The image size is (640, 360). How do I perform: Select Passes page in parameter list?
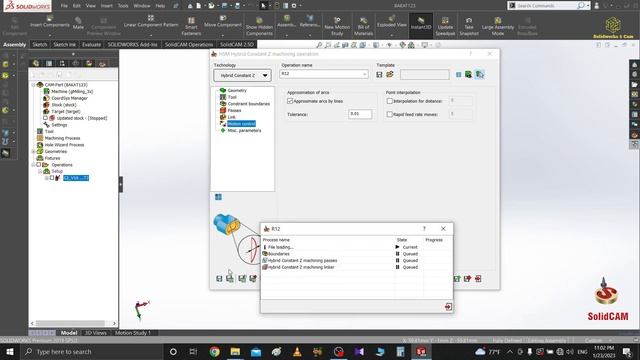[234, 110]
